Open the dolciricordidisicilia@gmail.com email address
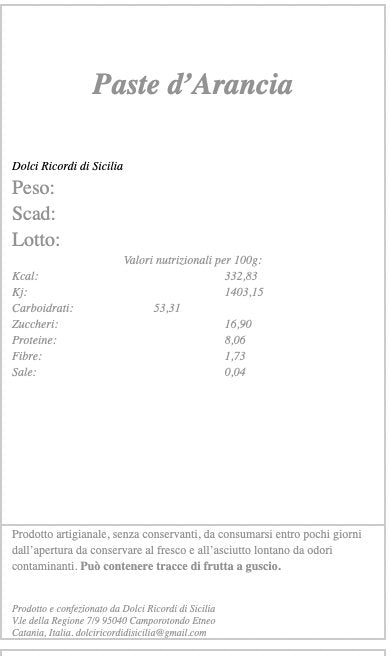The image size is (390, 656). pos(141,633)
